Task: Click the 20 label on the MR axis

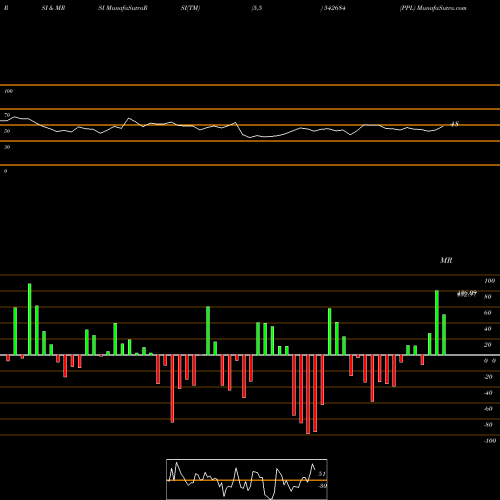Action: click(488, 345)
